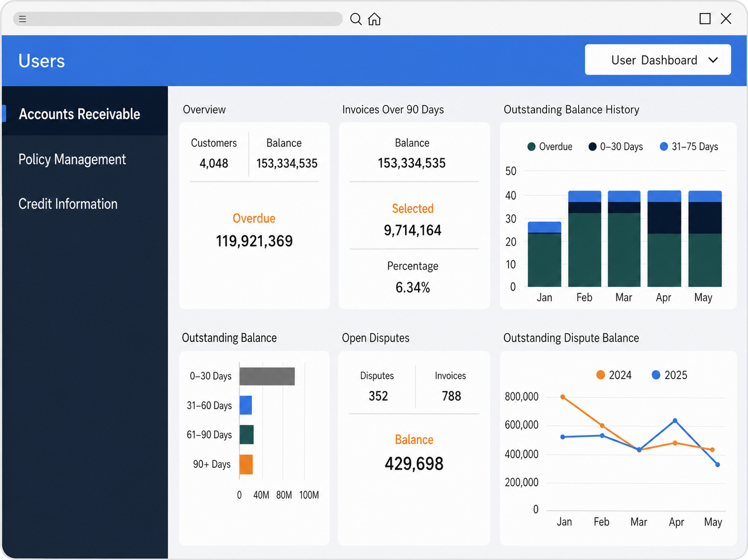Click the 2025 May data point
The height and width of the screenshot is (560, 748).
pyautogui.click(x=718, y=465)
